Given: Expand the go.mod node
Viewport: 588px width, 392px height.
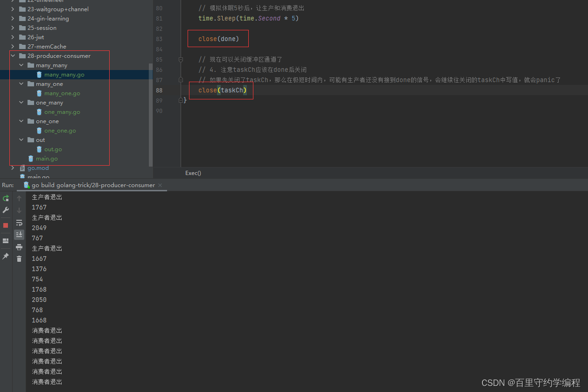Looking at the screenshot, I should click(x=13, y=168).
